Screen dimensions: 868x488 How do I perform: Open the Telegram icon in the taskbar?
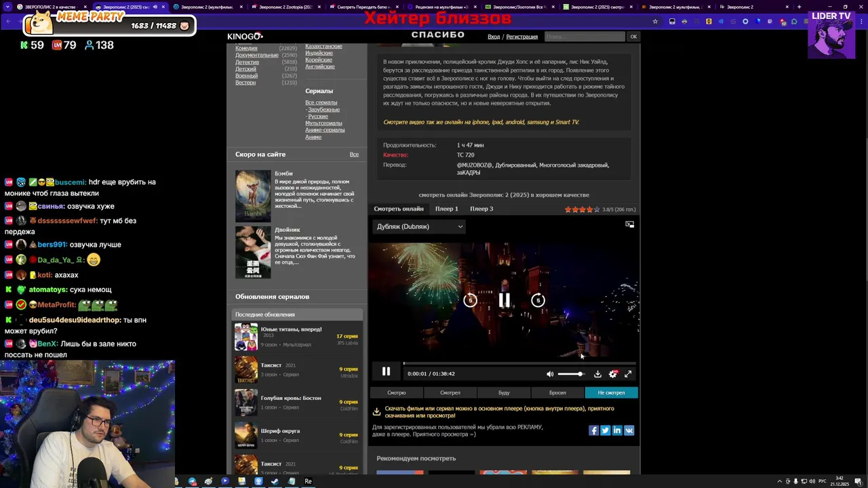(193, 481)
